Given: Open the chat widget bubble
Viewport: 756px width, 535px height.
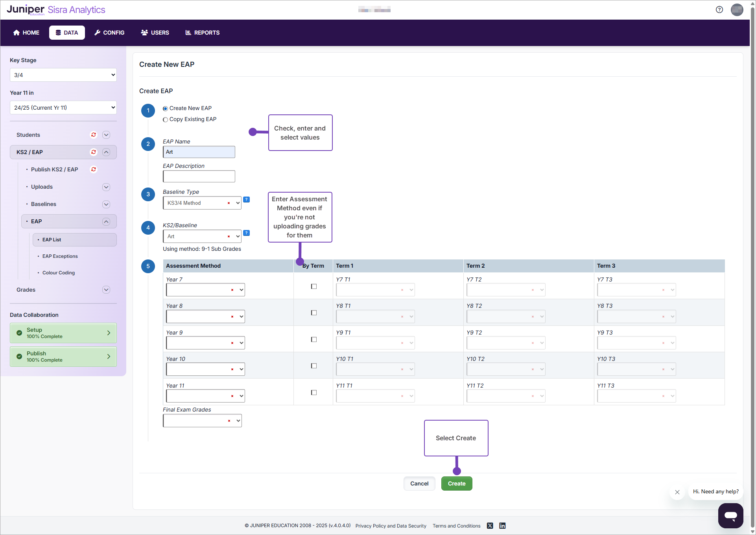Looking at the screenshot, I should [730, 515].
